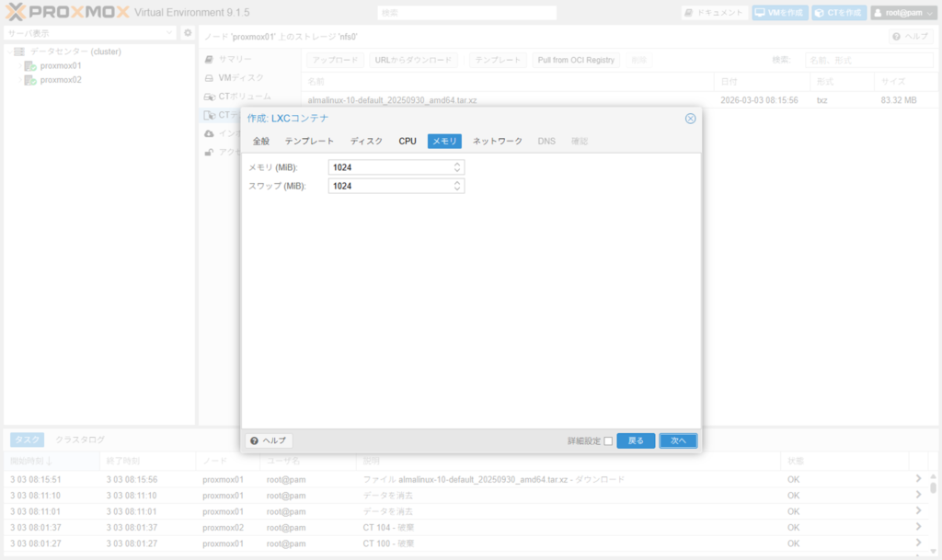Screen dimensions: 942x560
Task: Close the LXC container creation dialog
Action: (x=690, y=119)
